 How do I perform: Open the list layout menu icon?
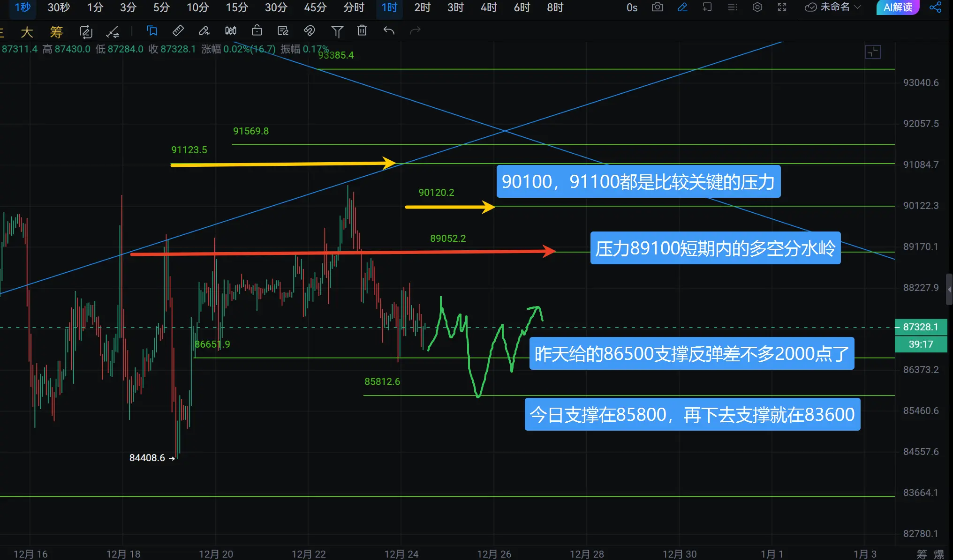click(732, 7)
